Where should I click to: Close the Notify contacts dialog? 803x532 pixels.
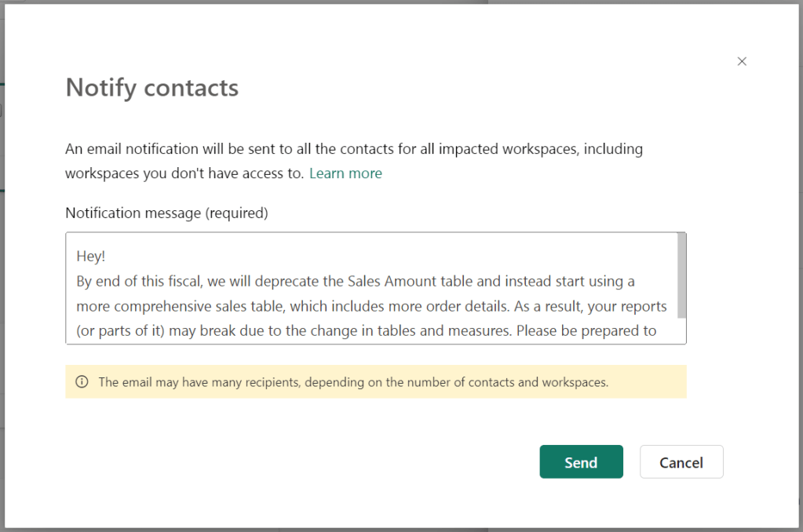[742, 61]
